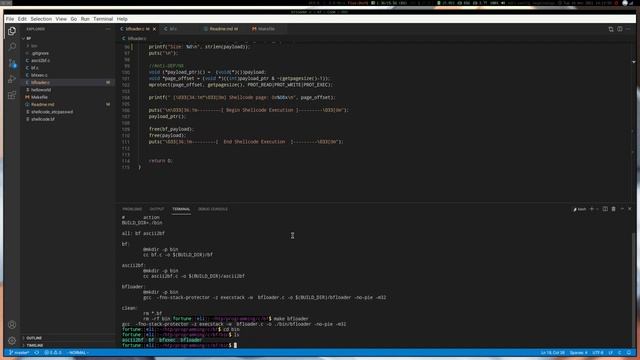Image resolution: width=640 pixels, height=360 pixels.
Task: Select the bash terminal shell indicator
Action: [x=580, y=209]
